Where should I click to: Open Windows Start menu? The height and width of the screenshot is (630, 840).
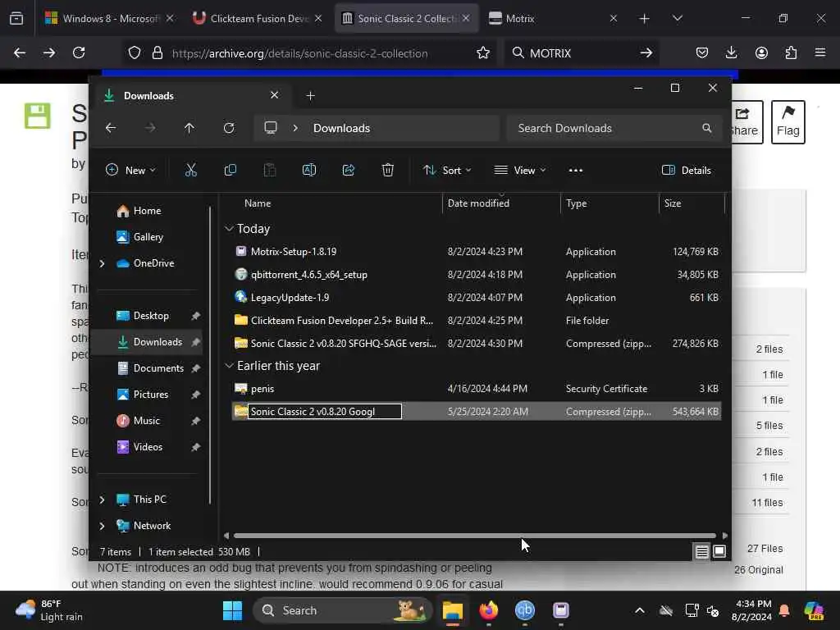(x=232, y=610)
